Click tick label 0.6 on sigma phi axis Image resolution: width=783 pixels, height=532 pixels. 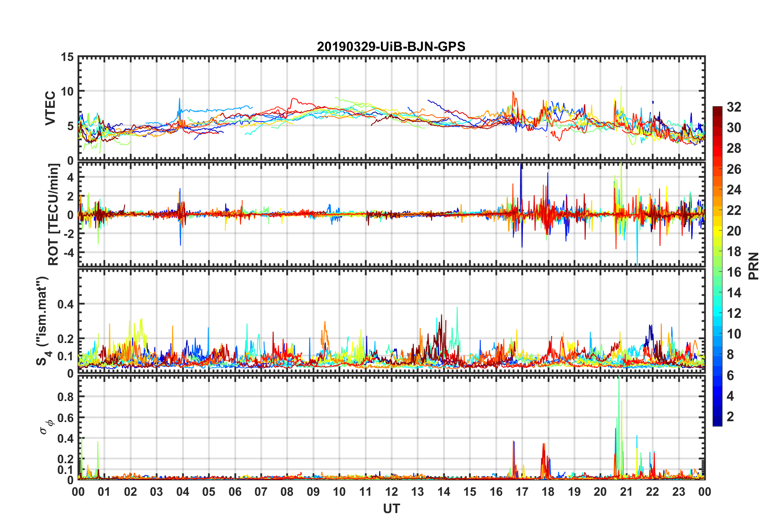(x=65, y=418)
